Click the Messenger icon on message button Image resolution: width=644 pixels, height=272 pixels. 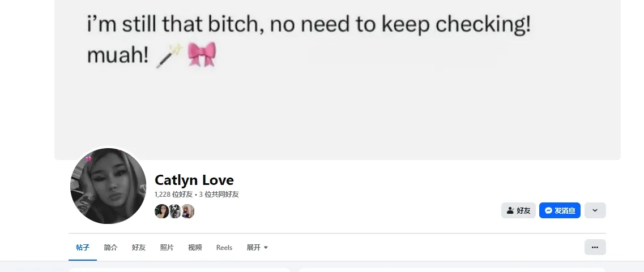pos(548,210)
